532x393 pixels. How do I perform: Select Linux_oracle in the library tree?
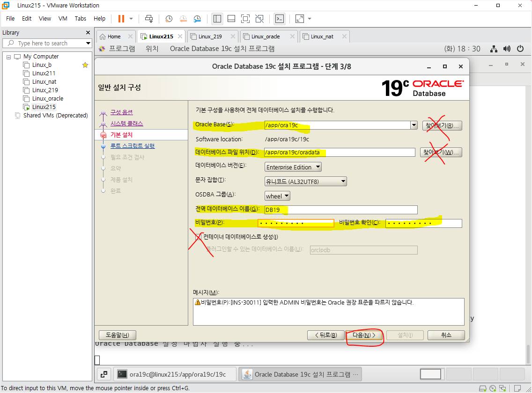pyautogui.click(x=47, y=99)
